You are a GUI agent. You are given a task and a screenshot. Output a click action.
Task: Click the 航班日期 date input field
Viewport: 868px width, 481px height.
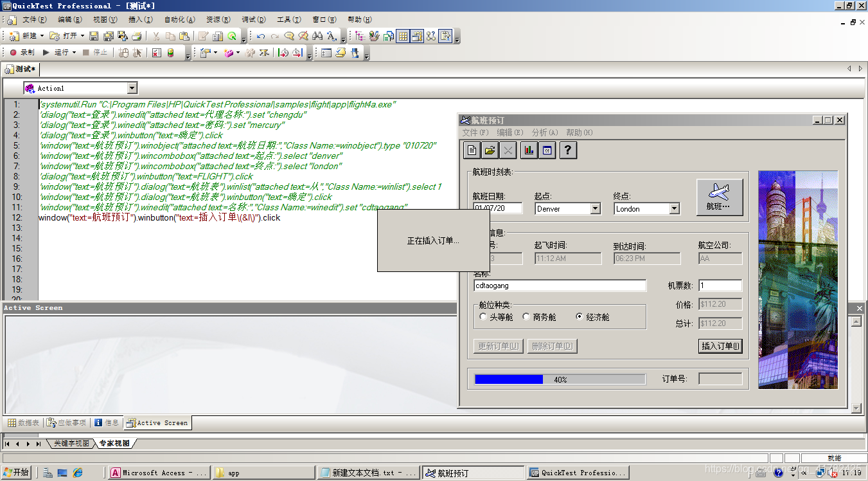[498, 208]
